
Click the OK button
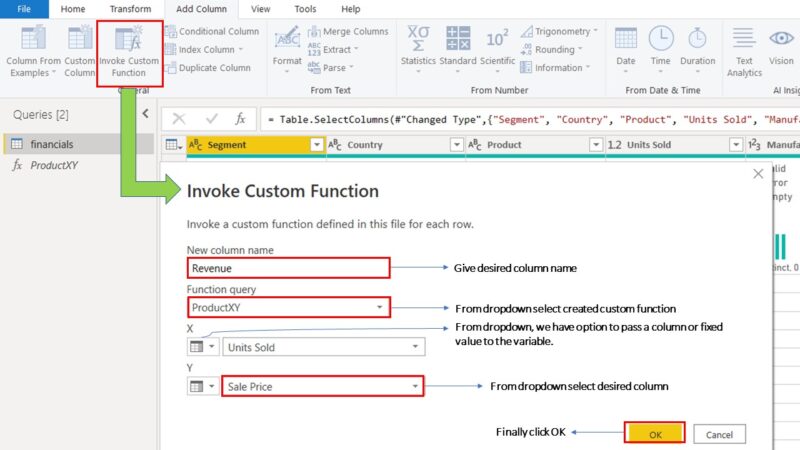[655, 434]
